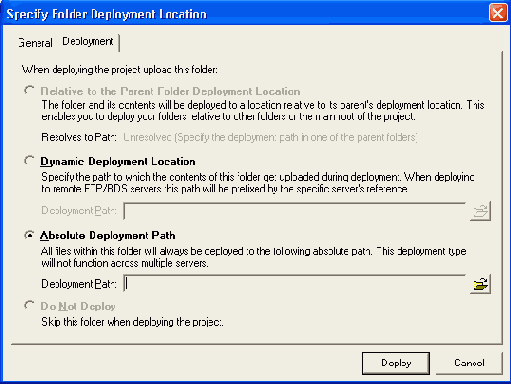
Task: Click the dialog title bar text
Action: (107, 14)
